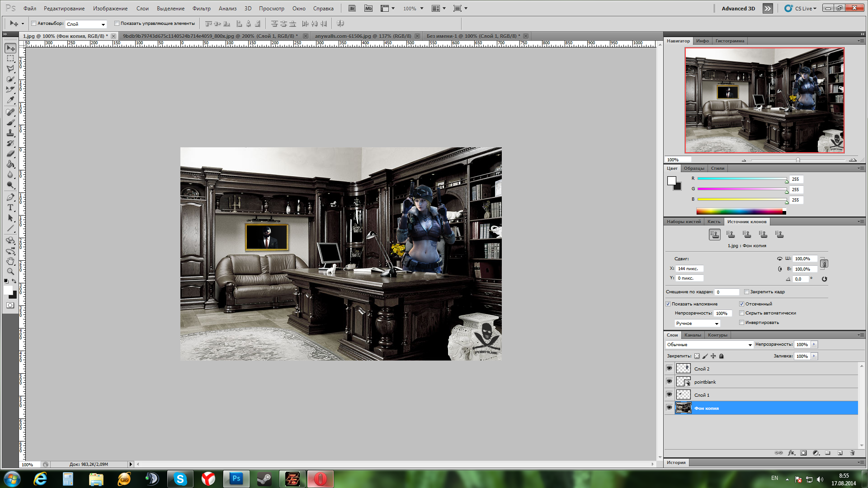Open the Ручное overlay mode dropdown
This screenshot has width=868, height=488.
coord(697,324)
